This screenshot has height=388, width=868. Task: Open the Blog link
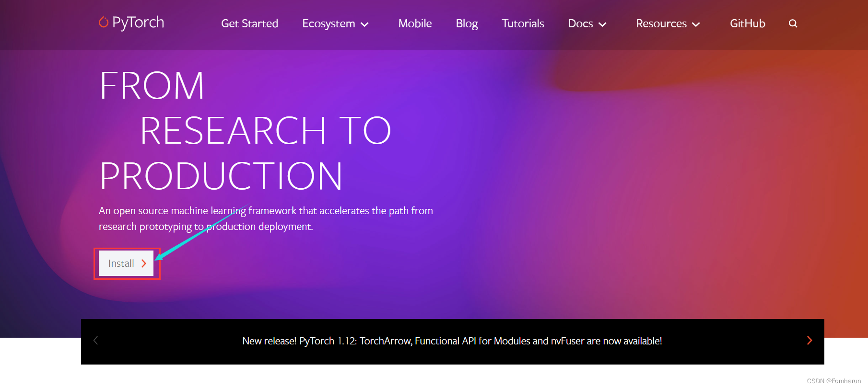click(467, 24)
